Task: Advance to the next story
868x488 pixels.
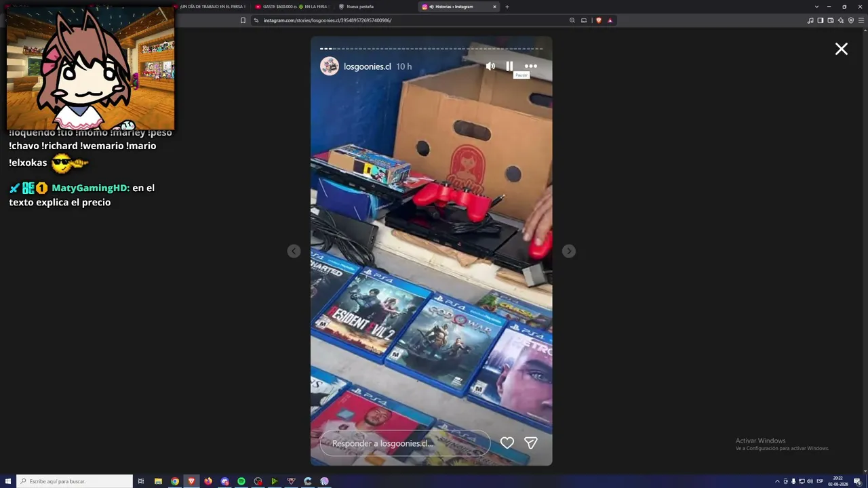Action: click(x=569, y=251)
